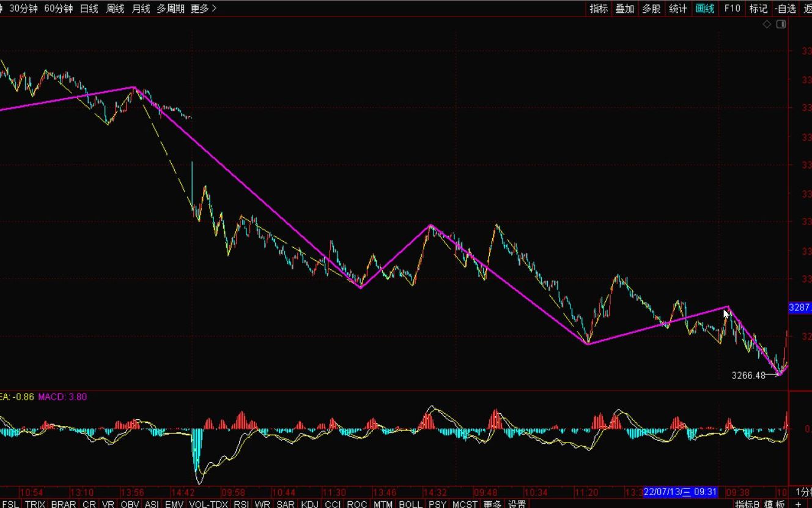
Task: Select the WR indicator tab
Action: tap(262, 504)
